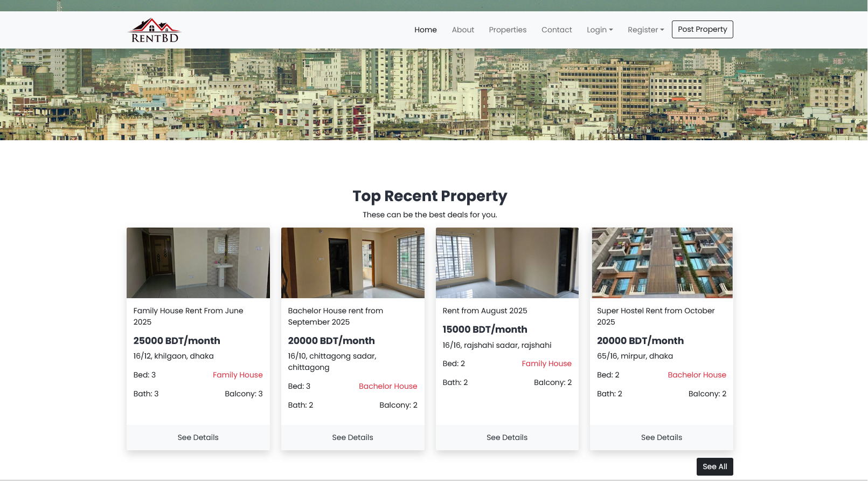
Task: Open the Family House June 2025 photo
Action: pos(198,263)
